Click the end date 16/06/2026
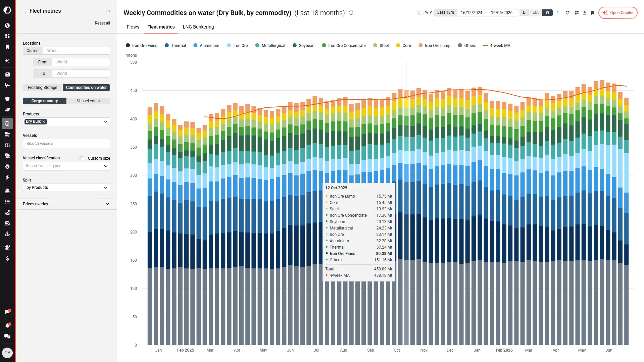Viewport: 644px width, 362px height. click(501, 13)
